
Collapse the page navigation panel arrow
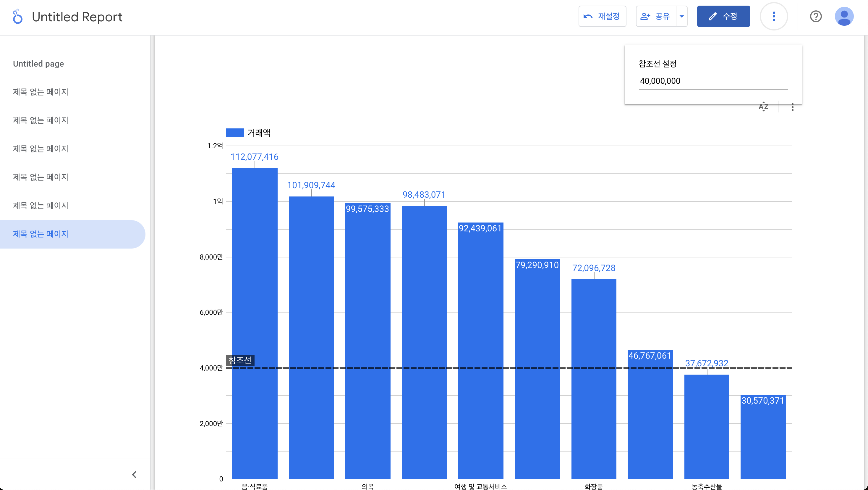click(x=134, y=475)
